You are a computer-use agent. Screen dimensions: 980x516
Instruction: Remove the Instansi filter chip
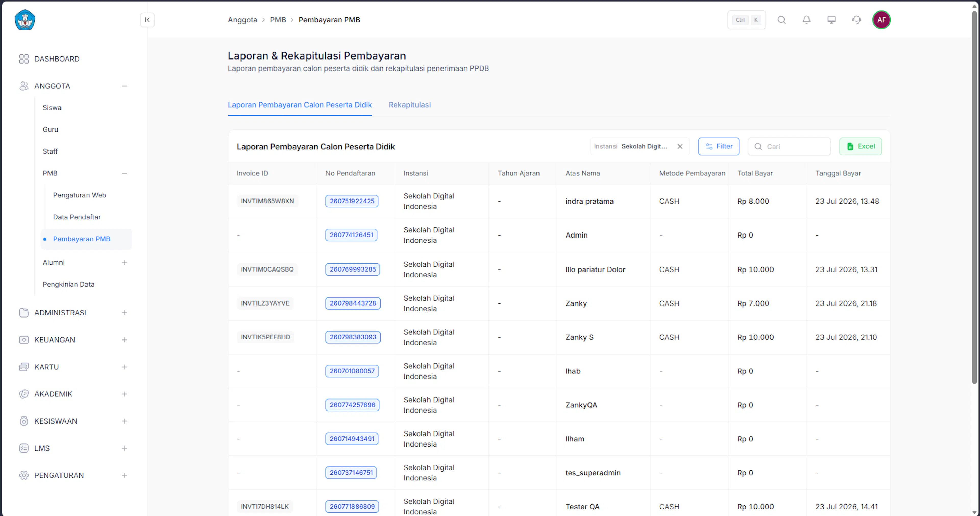680,147
